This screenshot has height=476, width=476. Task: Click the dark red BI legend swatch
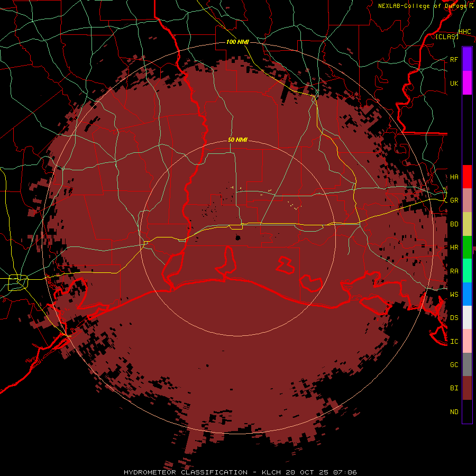467,388
